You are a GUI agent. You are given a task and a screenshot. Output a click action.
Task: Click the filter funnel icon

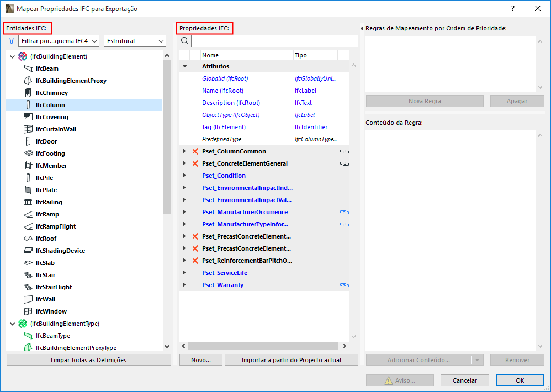point(12,41)
